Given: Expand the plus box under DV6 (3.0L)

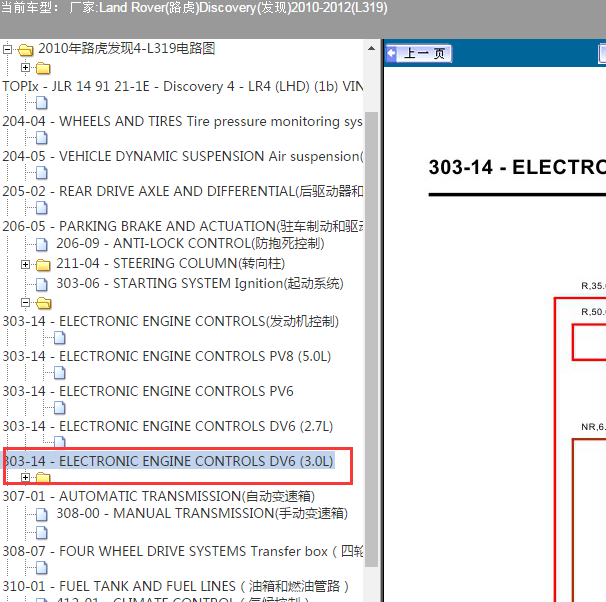Looking at the screenshot, I should (x=26, y=478).
